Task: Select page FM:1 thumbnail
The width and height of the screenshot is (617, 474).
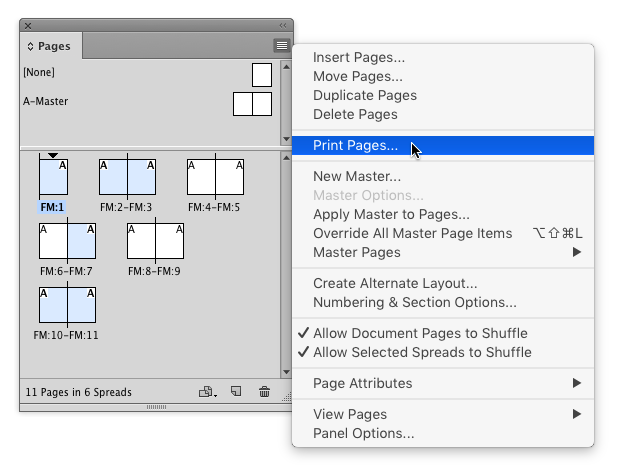Action: tap(54, 177)
